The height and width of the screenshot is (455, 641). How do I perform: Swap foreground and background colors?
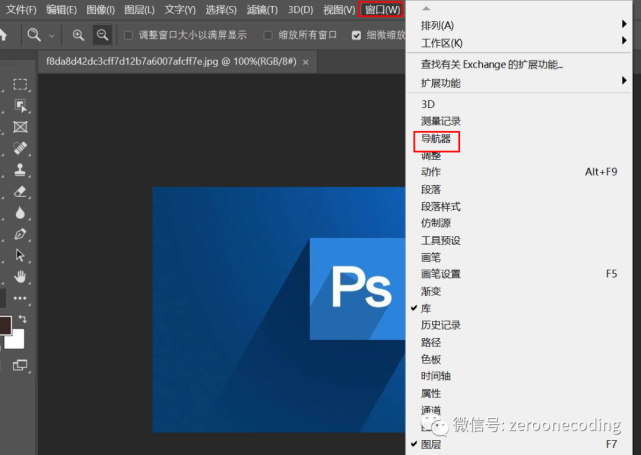tap(23, 319)
